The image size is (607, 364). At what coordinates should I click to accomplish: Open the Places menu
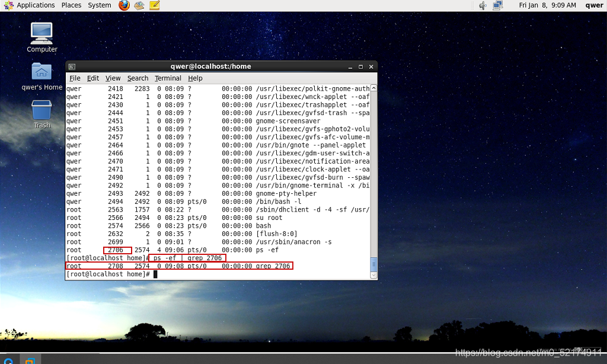point(71,5)
